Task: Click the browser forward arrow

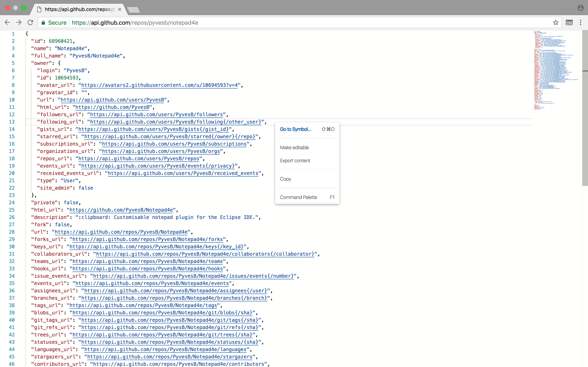Action: coord(19,23)
